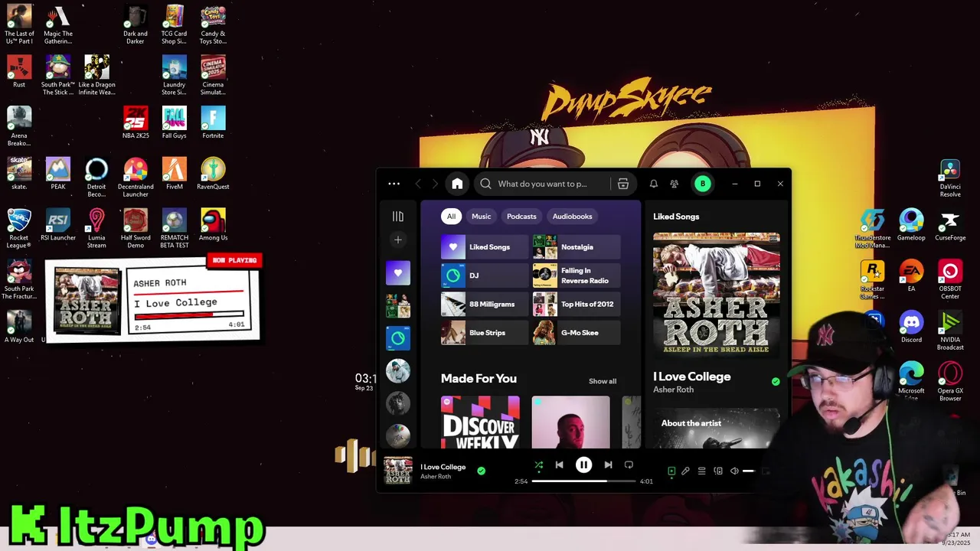The height and width of the screenshot is (551, 980).
Task: Open the B profile account menu
Action: coord(702,184)
